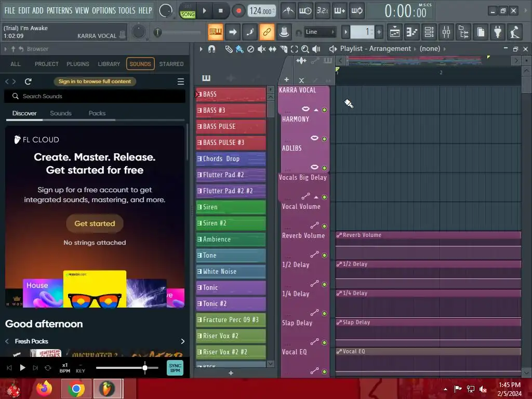Toggle the Playlist snap magnet icon

(211, 49)
